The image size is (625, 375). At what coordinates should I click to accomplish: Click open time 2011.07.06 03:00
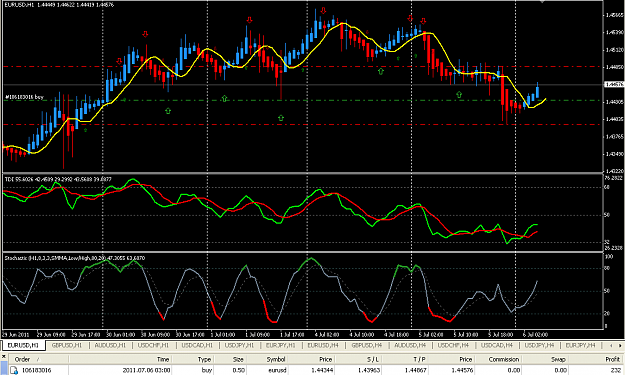pos(146,370)
